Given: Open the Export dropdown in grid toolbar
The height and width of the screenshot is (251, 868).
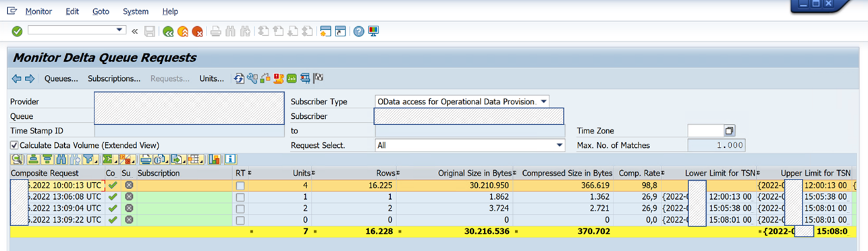Looking at the screenshot, I should (x=178, y=159).
